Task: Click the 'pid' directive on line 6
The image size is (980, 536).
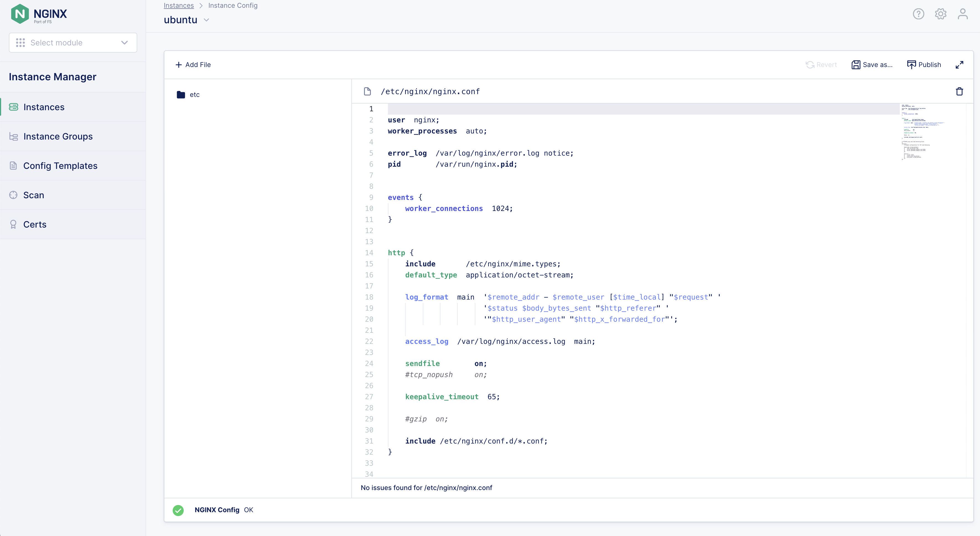Action: click(x=394, y=164)
